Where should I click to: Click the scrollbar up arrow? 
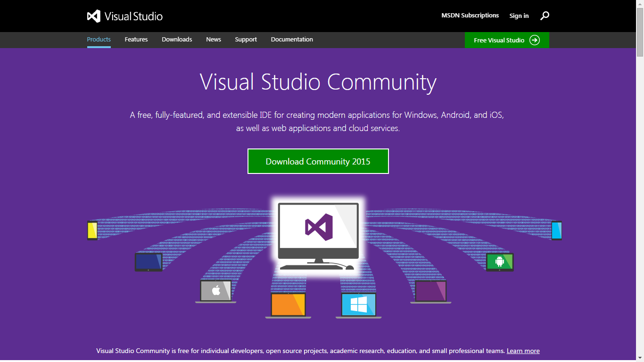coord(640,4)
